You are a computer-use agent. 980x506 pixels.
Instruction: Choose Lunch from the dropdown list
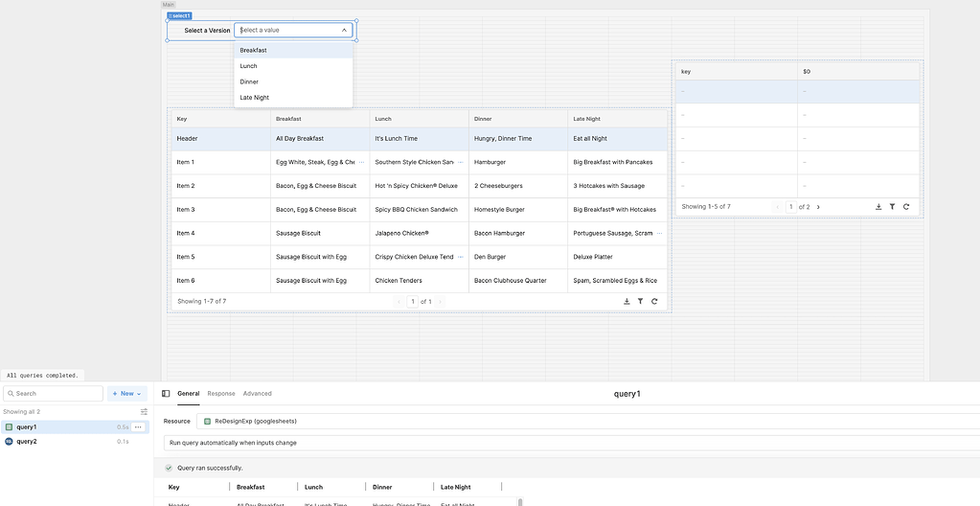point(293,66)
